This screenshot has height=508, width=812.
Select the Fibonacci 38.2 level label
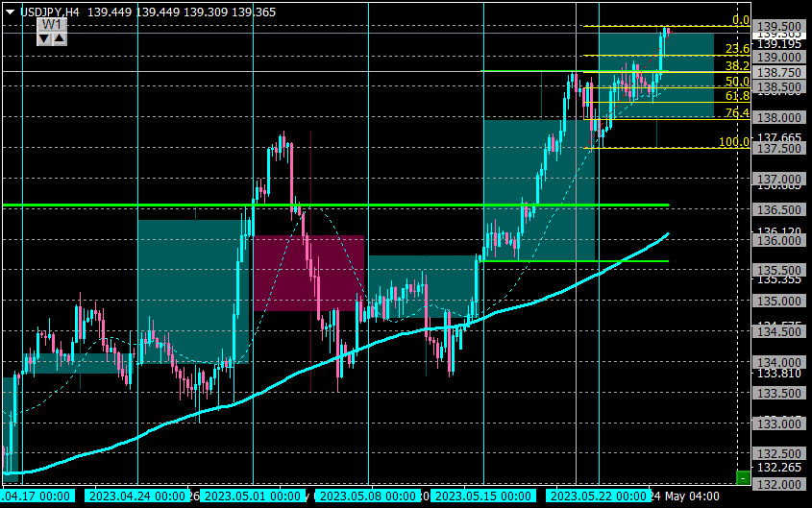point(737,65)
